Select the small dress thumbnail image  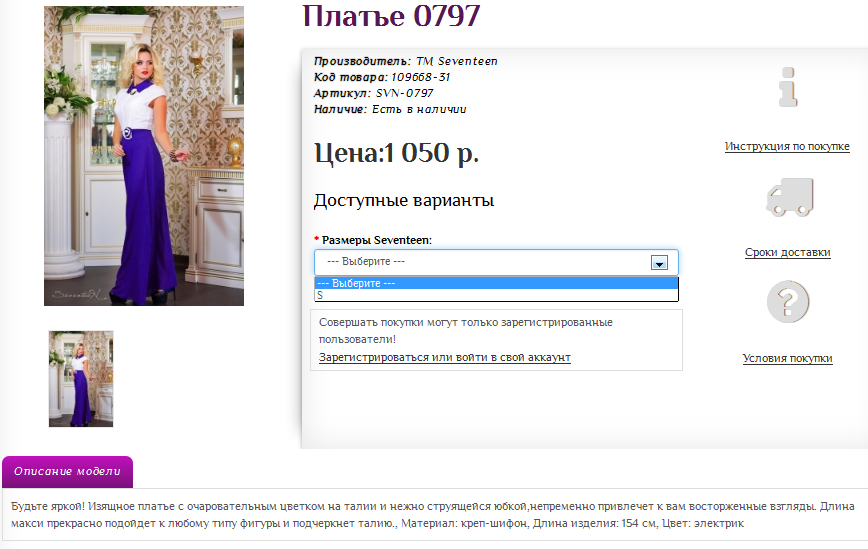81,379
